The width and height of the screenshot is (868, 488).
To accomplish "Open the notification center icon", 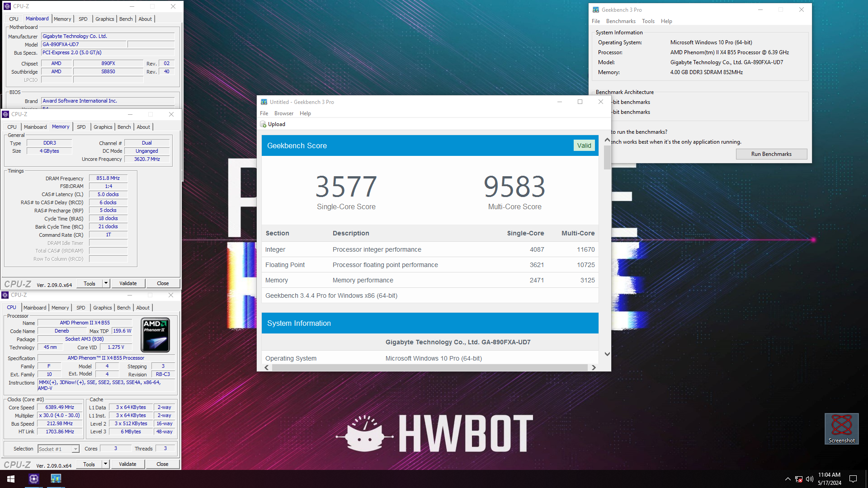I will point(853,479).
